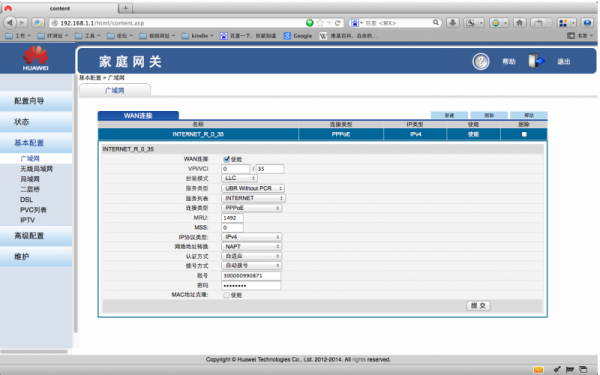
Task: Open the 基本配置 sidebar menu
Action: click(36, 143)
